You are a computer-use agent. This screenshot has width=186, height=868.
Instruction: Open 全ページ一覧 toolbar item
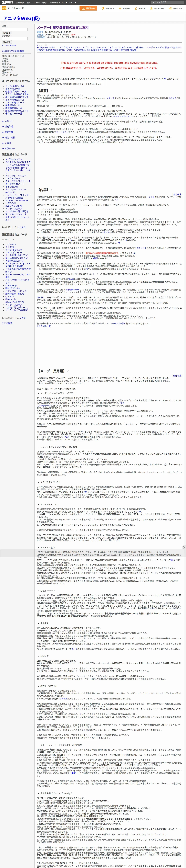tap(157, 8)
